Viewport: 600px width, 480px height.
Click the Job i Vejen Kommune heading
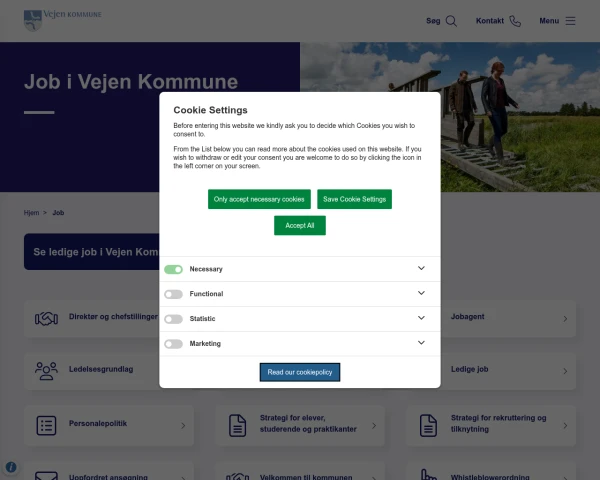(131, 82)
